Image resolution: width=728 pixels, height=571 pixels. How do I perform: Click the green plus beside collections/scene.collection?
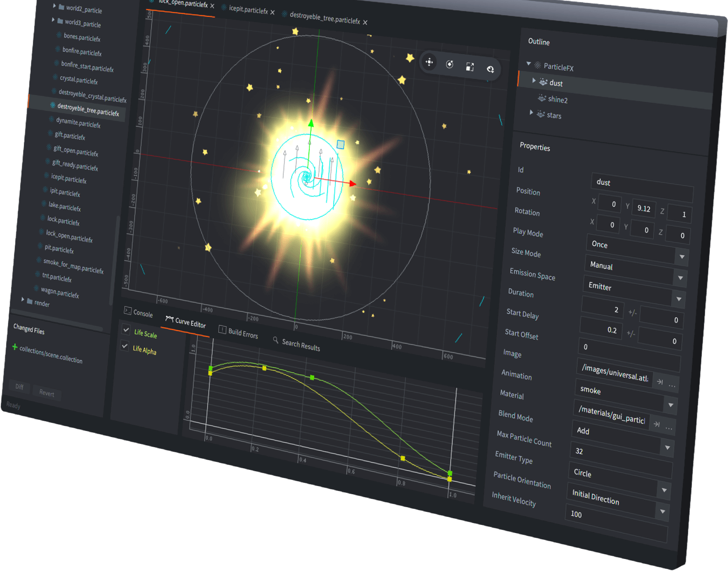click(x=15, y=347)
